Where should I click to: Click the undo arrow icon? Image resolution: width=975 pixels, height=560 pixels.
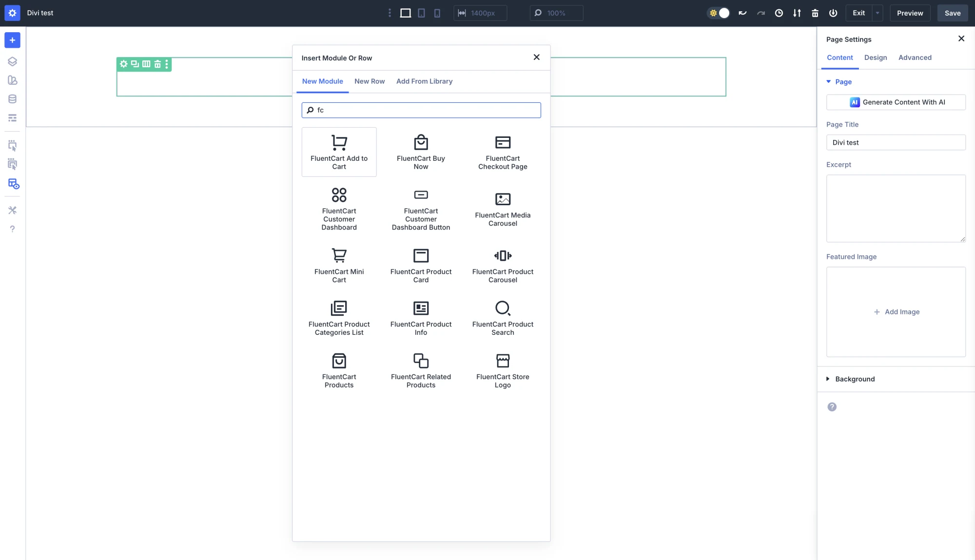[x=742, y=13]
